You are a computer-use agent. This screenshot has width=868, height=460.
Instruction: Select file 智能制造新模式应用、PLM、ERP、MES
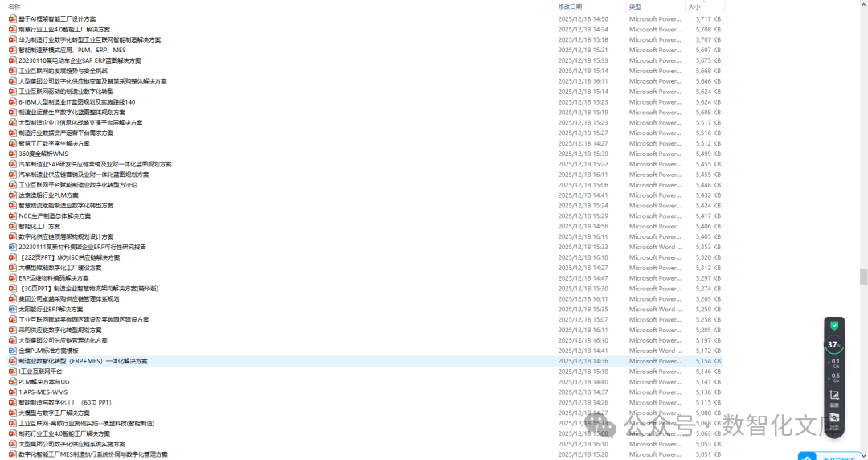pos(72,50)
